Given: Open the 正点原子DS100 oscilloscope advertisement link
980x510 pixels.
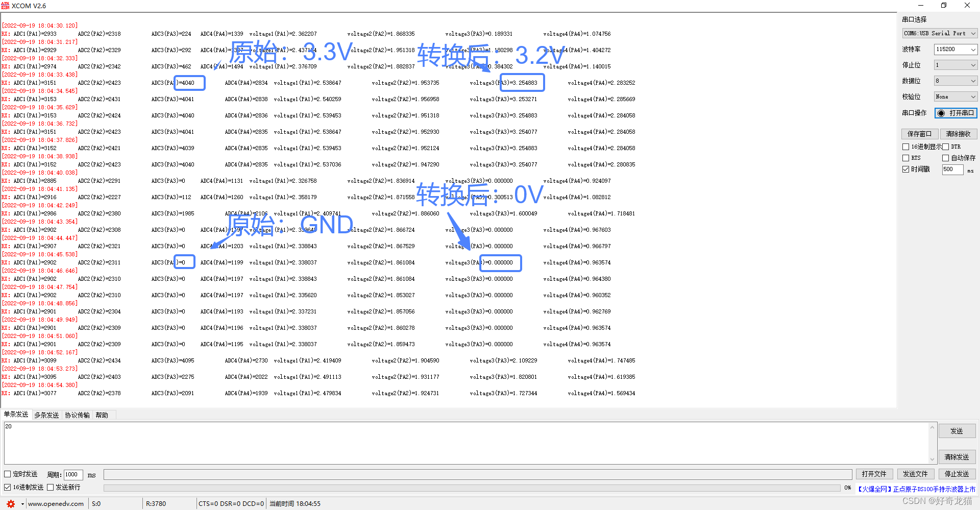Looking at the screenshot, I should point(917,489).
